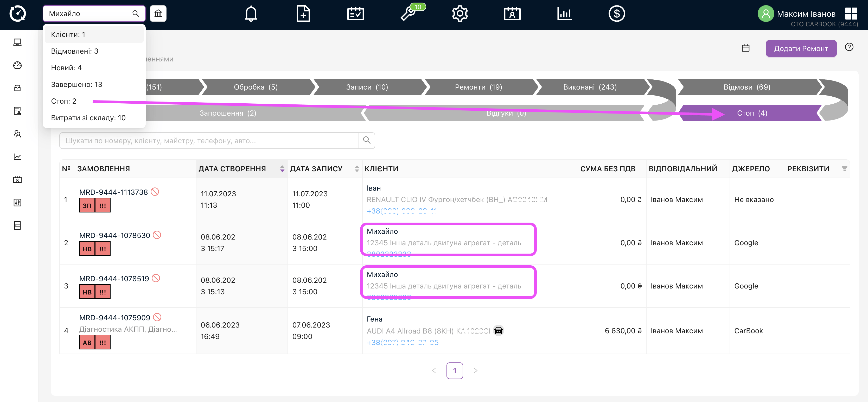
Task: Open order MRD-9444-1078530
Action: 114,235
